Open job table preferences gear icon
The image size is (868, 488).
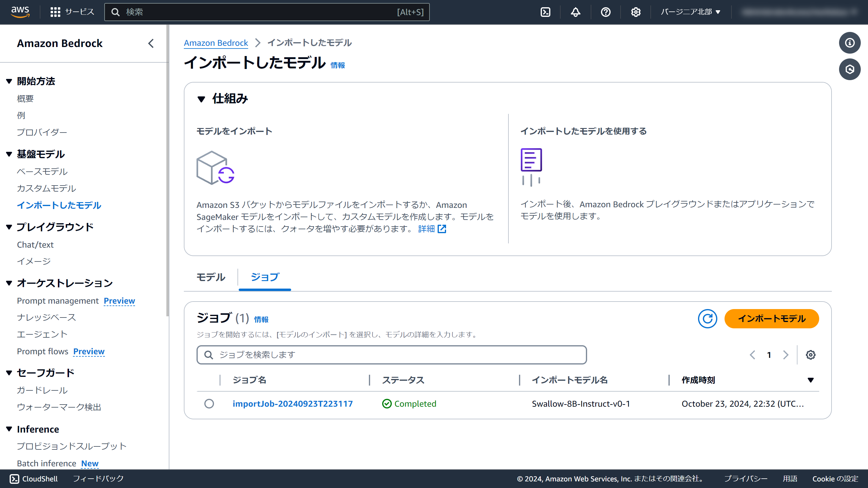click(x=810, y=355)
